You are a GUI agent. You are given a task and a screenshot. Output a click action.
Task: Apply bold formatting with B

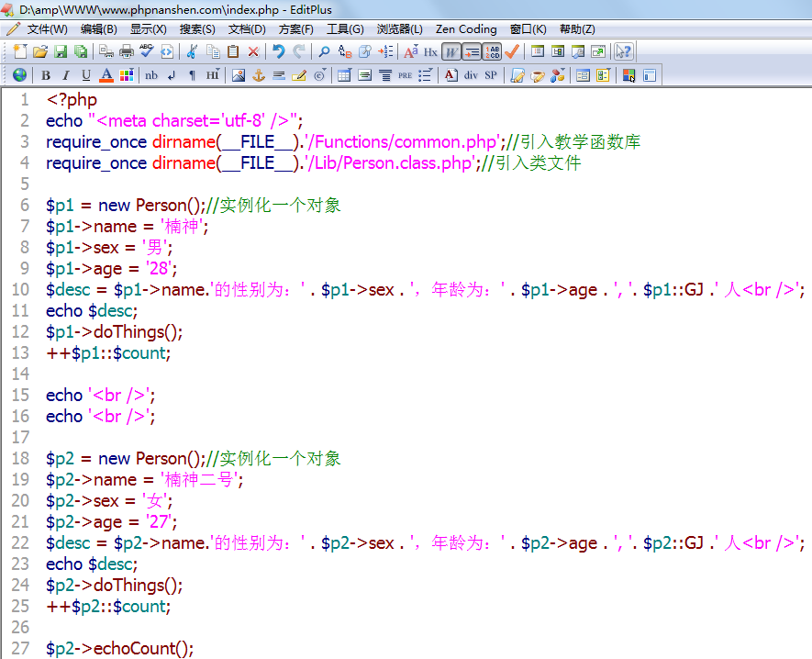click(x=46, y=75)
